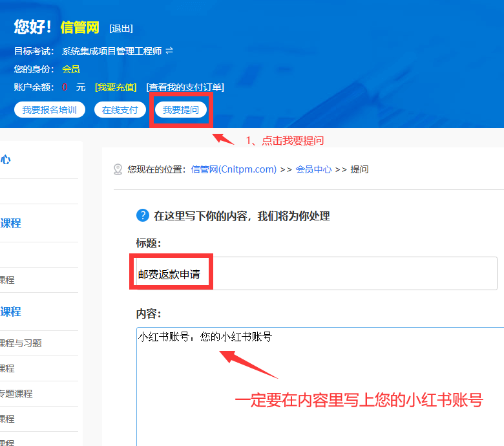Log out via the 退出 link

(121, 28)
